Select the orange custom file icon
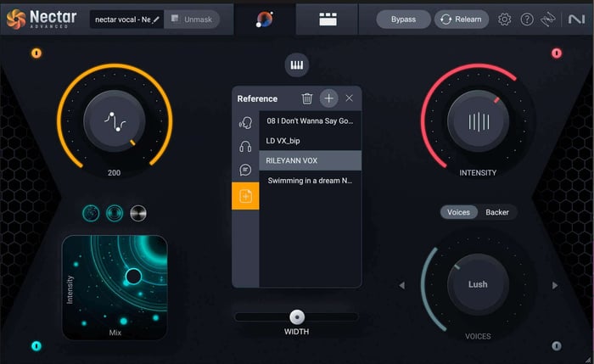The width and height of the screenshot is (594, 364). tap(245, 196)
